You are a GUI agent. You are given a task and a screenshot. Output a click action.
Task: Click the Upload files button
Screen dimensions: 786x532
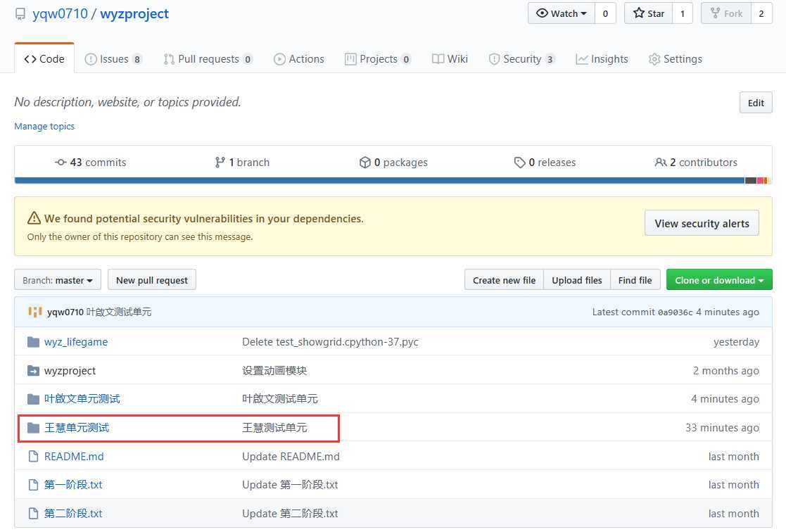pyautogui.click(x=577, y=280)
